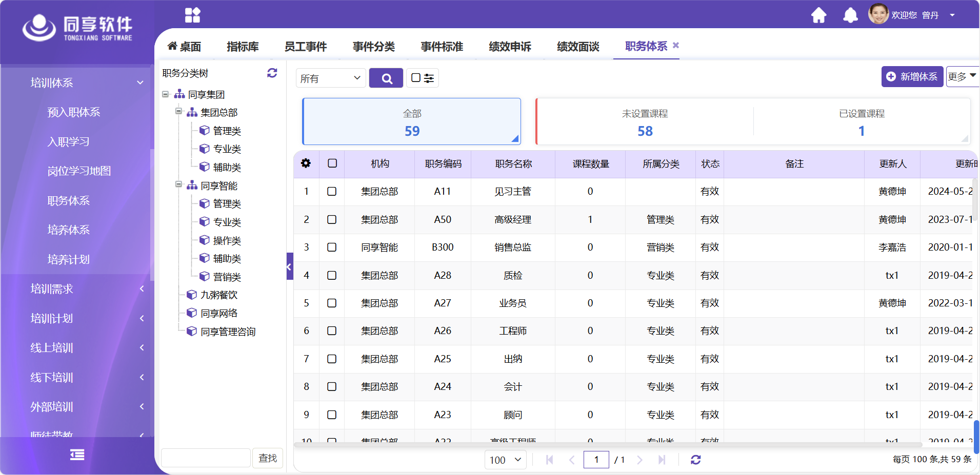Focus the tree search input field
This screenshot has height=475, width=980.
pyautogui.click(x=206, y=458)
